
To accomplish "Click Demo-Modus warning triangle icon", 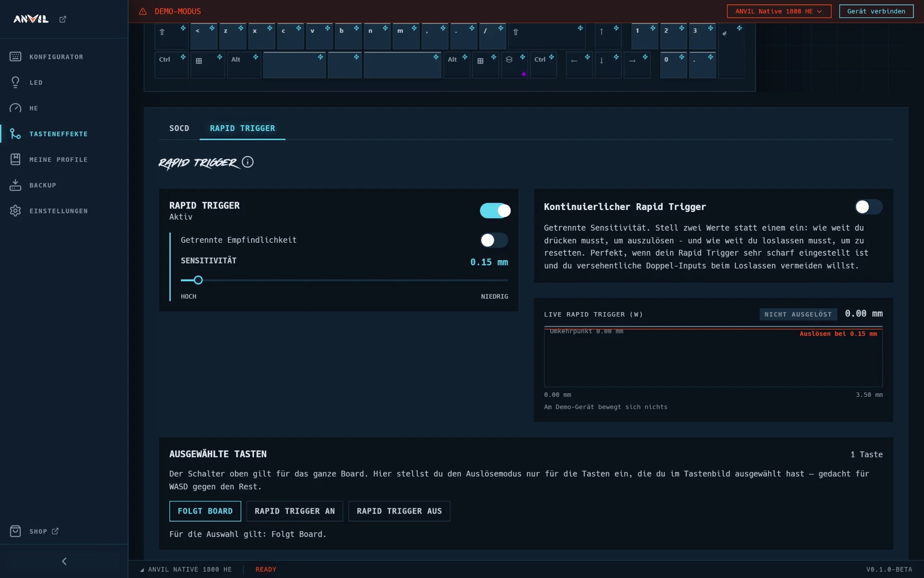I will [x=142, y=11].
